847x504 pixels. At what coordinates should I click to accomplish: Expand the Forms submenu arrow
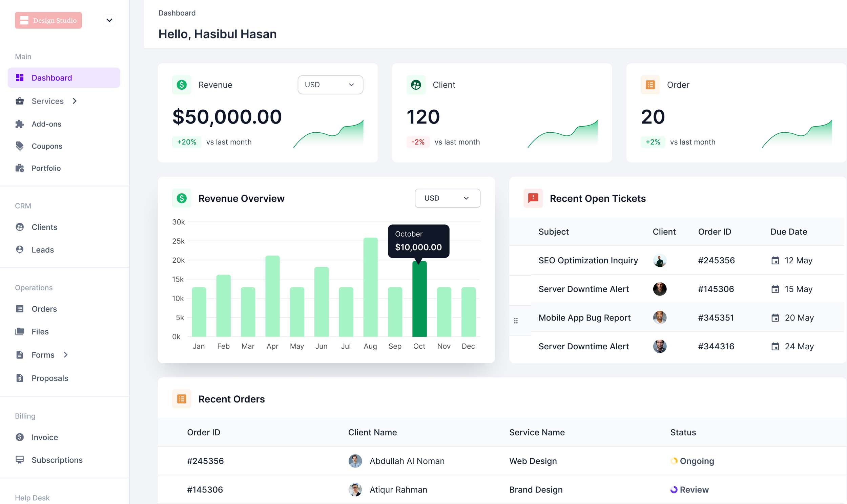pyautogui.click(x=66, y=355)
